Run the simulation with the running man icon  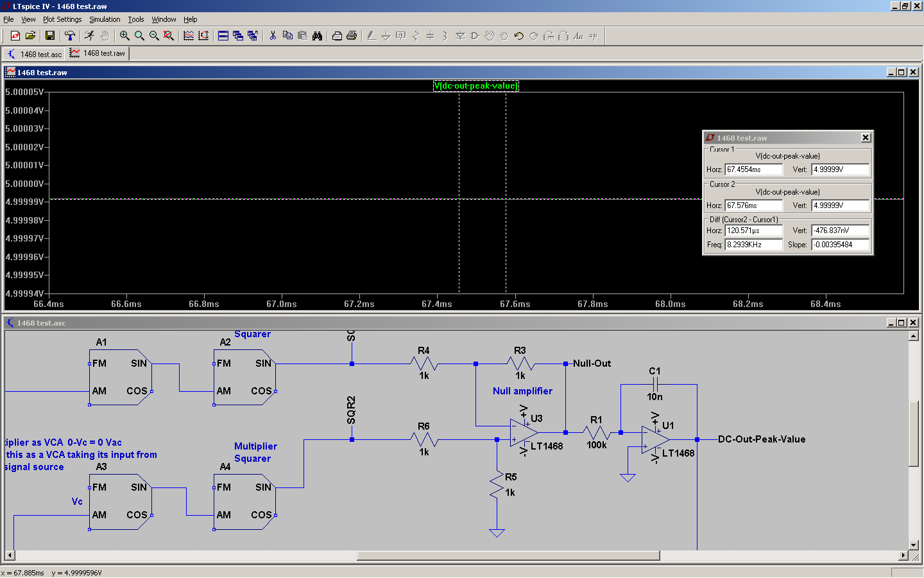tap(89, 36)
